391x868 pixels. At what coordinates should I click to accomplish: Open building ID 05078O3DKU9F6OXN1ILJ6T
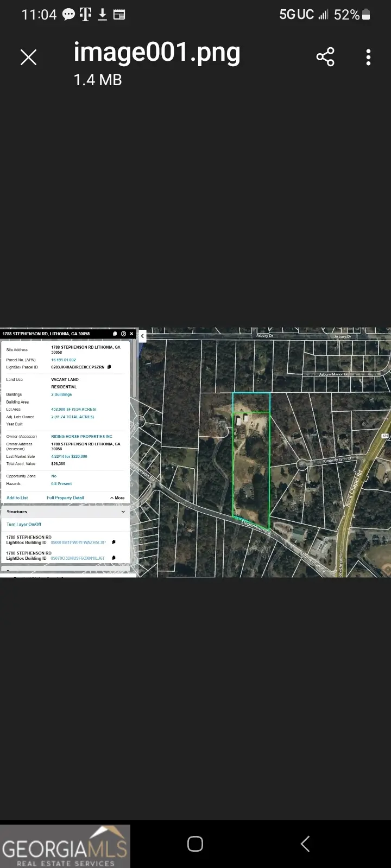[x=78, y=558]
